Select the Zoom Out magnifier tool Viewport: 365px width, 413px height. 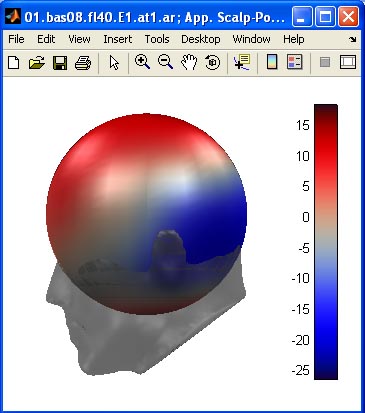coord(165,62)
